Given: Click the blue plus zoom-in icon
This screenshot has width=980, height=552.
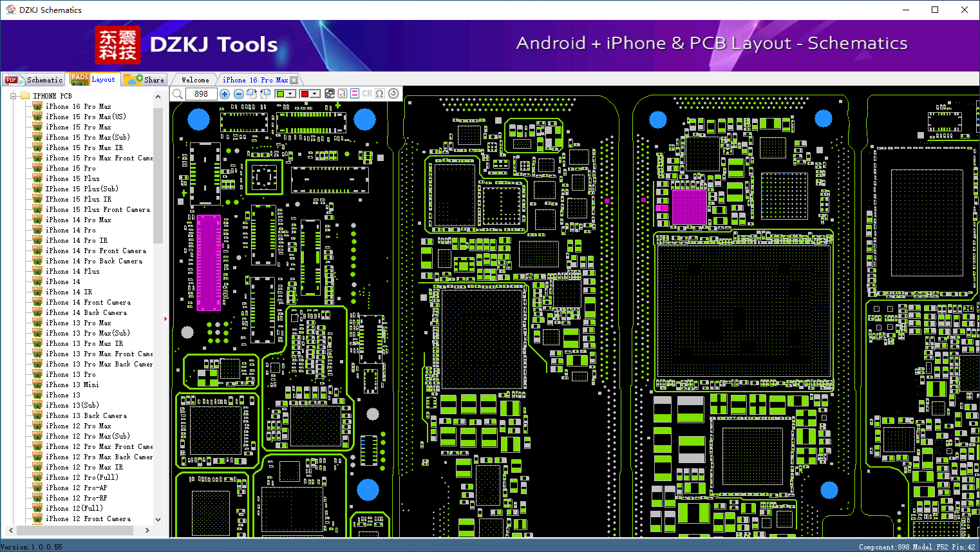Looking at the screenshot, I should [225, 94].
